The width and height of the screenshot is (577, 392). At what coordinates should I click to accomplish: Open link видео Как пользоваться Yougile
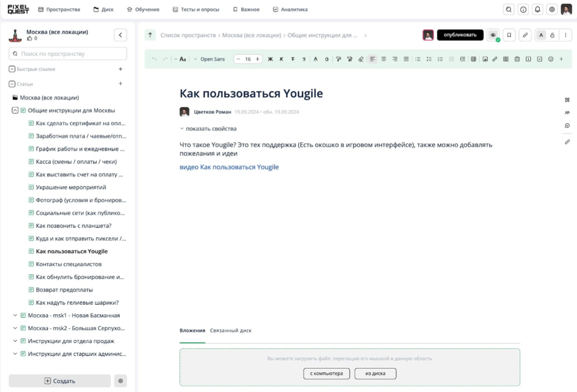tap(229, 167)
